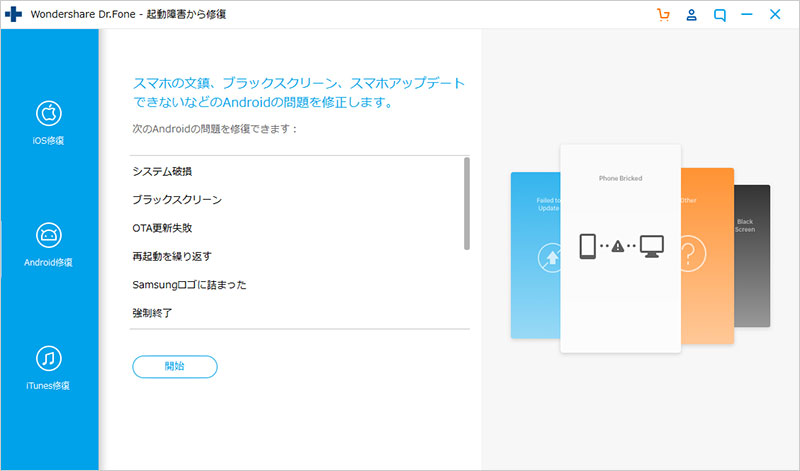
Task: Open the feedback chat icon
Action: coord(719,15)
